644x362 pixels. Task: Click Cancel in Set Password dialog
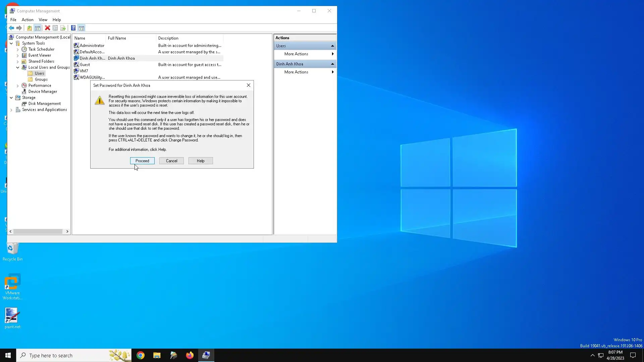pos(171,161)
